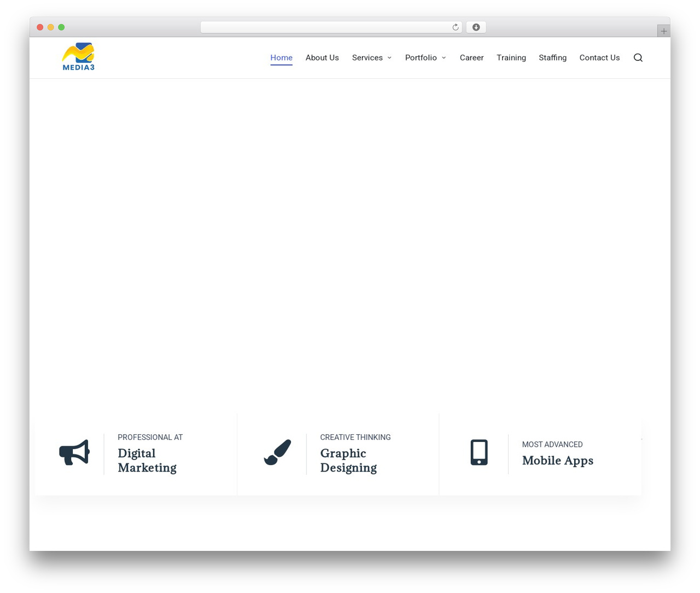Click the 'PROFESSIONAL AT' label
Screen dimensions: 700x593
pos(150,437)
